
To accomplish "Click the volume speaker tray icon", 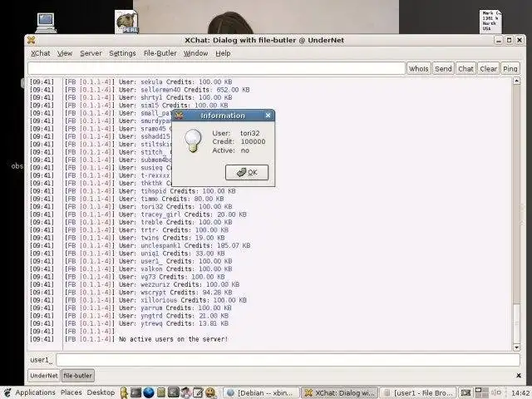I will tap(495, 392).
